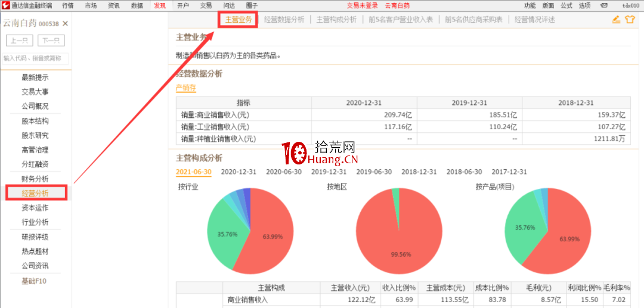Select the 2019-12-31 report period
This screenshot has width=644, height=308.
click(x=329, y=172)
